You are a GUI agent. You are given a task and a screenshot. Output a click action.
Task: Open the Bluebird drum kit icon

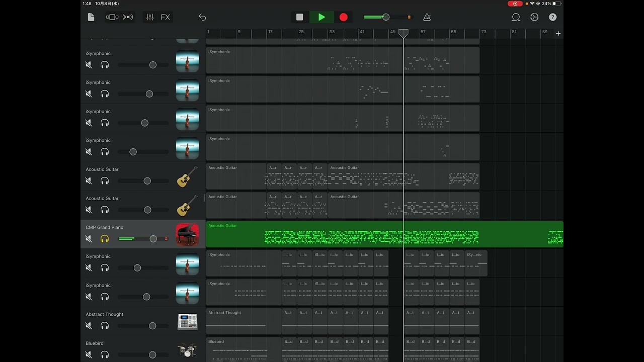pyautogui.click(x=187, y=350)
